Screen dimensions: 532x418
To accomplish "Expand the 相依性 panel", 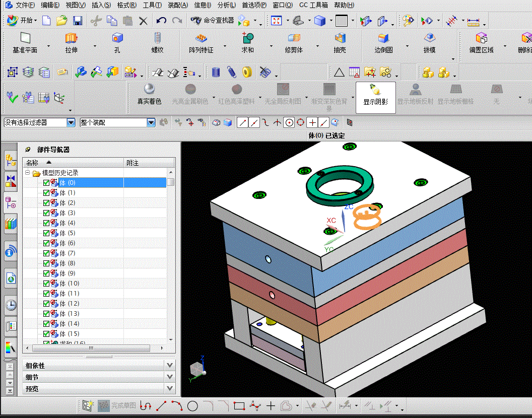I will click(170, 366).
